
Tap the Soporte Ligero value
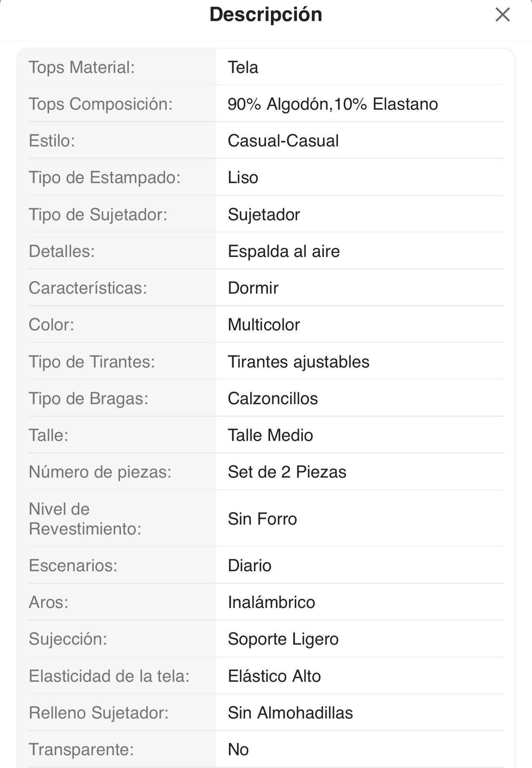click(x=283, y=639)
